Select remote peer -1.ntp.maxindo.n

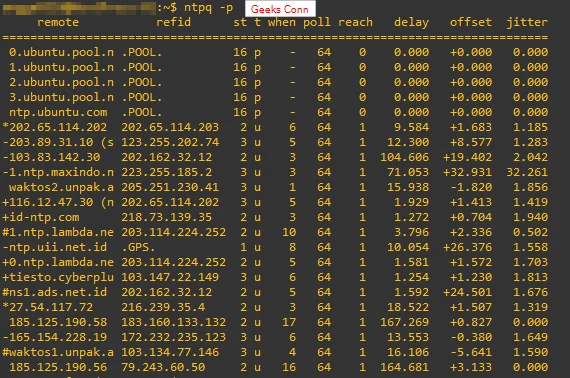[58, 172]
